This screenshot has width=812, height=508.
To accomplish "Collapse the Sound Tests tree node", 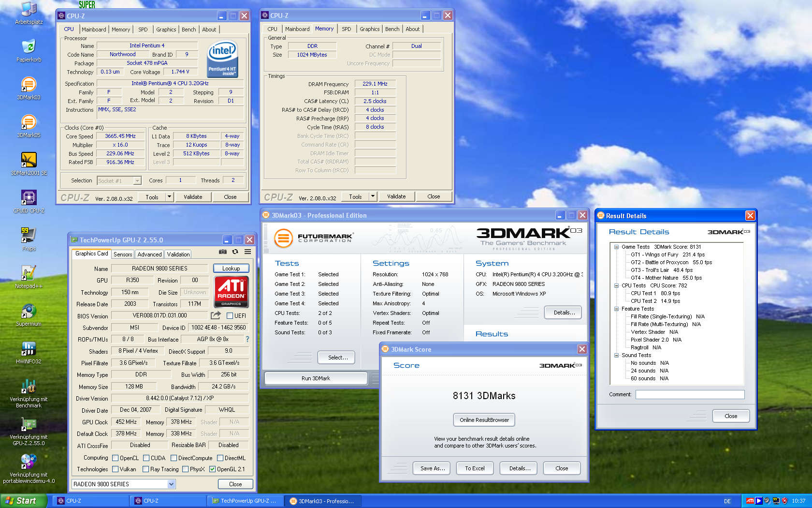I will 616,355.
